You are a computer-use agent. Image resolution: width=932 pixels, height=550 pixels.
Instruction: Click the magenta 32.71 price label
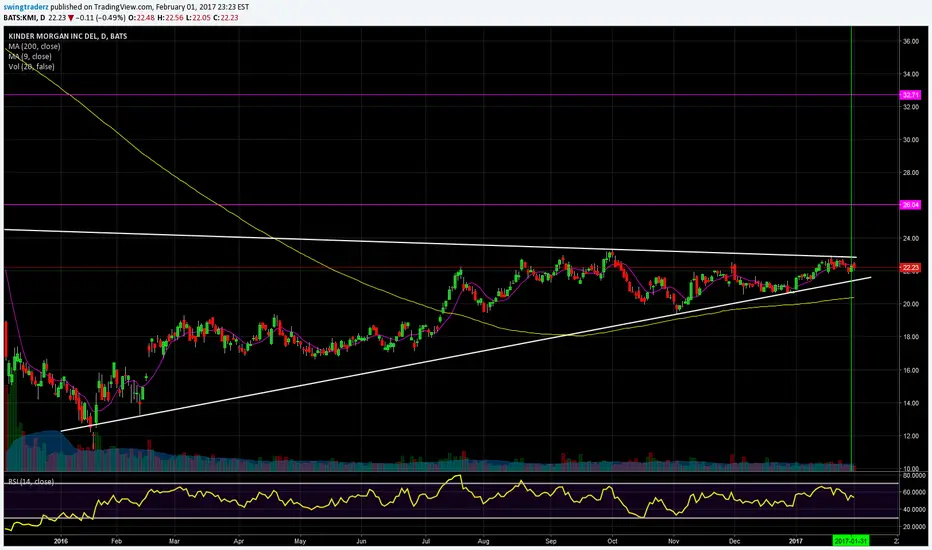(910, 95)
